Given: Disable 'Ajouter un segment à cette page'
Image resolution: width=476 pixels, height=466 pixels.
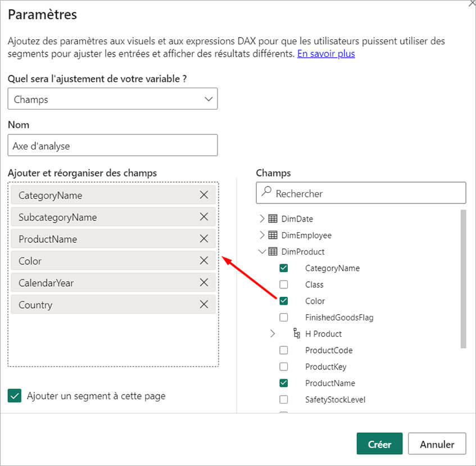Looking at the screenshot, I should click(x=15, y=396).
